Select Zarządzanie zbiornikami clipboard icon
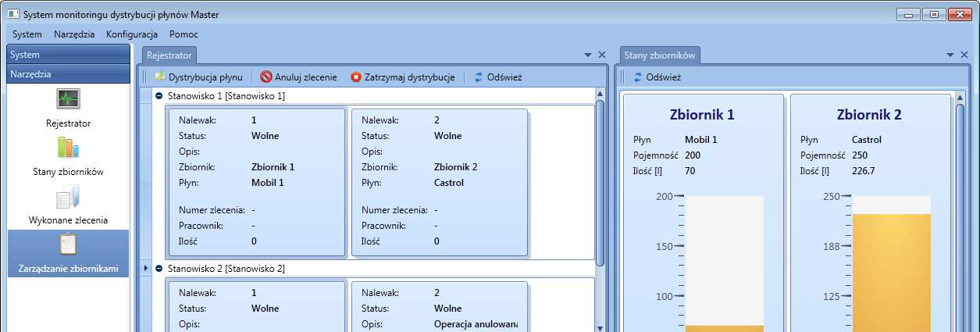980x332 pixels. (x=68, y=245)
